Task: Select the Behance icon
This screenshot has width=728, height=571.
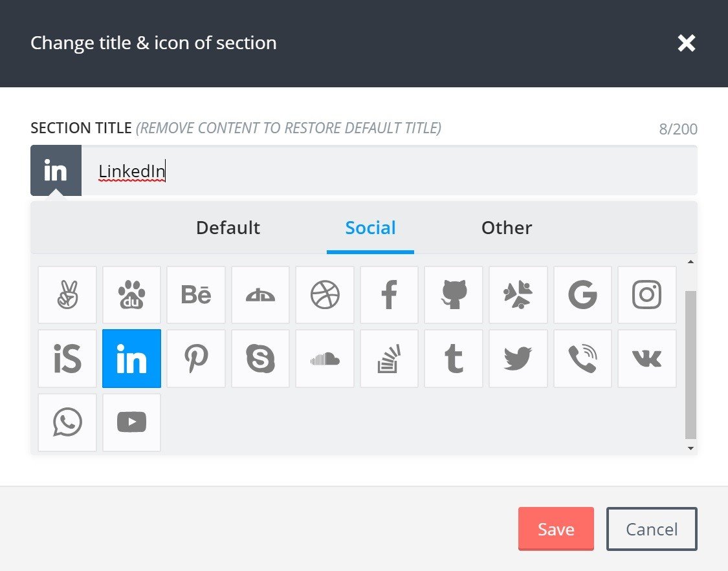Action: (195, 294)
